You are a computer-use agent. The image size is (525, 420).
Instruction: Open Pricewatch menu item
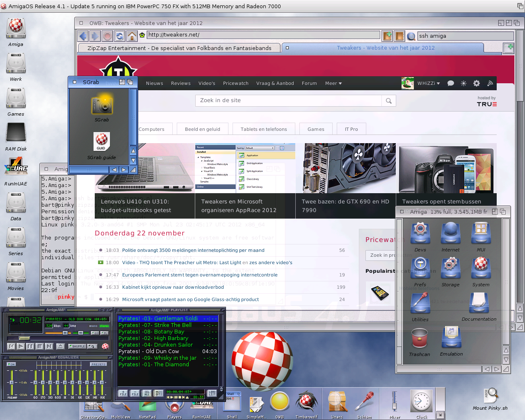click(236, 83)
